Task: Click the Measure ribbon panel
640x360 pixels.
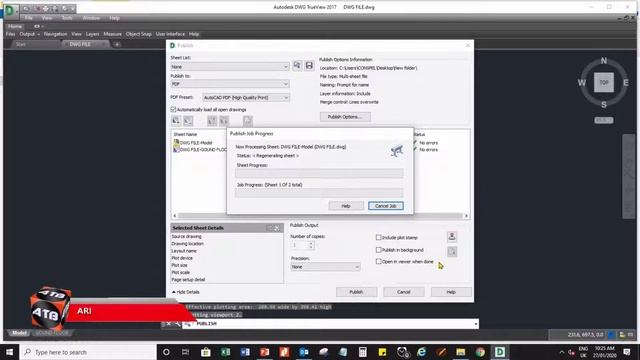Action: [112, 34]
